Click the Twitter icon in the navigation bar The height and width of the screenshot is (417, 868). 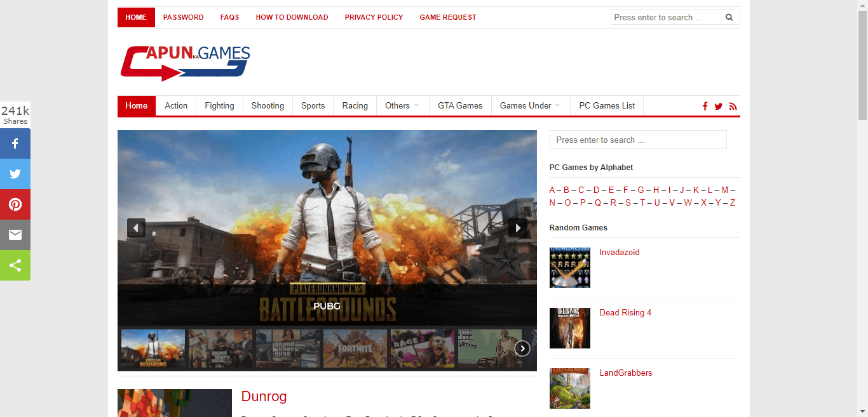(718, 107)
